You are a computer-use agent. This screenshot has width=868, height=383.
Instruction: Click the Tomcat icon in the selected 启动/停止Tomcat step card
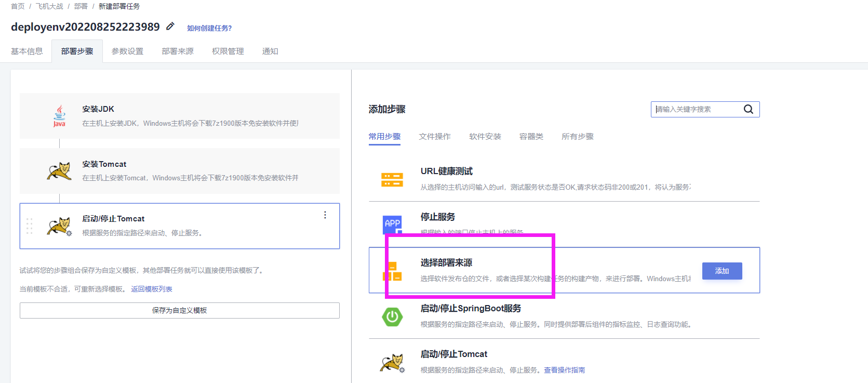[59, 227]
